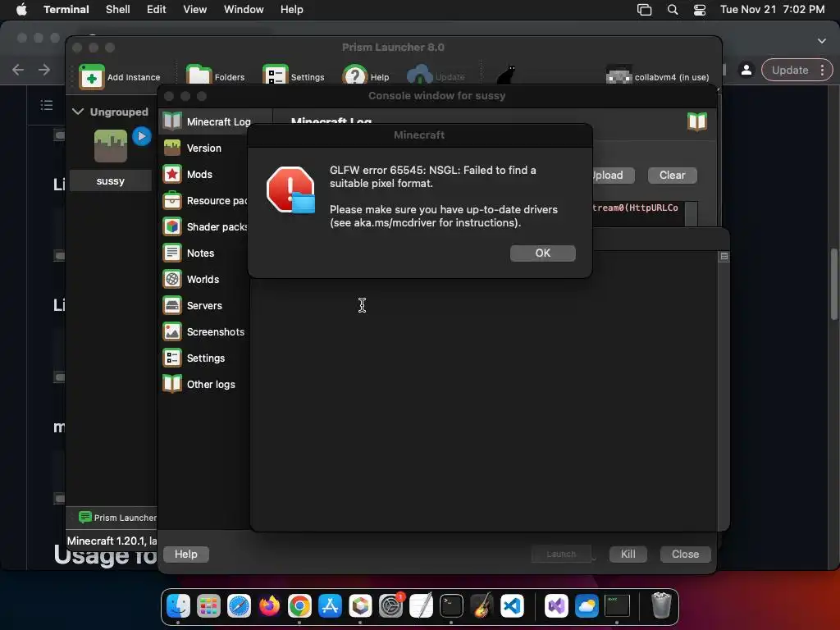Click the browser page scrollbar thumb
The image size is (840, 630).
pyautogui.click(x=834, y=284)
